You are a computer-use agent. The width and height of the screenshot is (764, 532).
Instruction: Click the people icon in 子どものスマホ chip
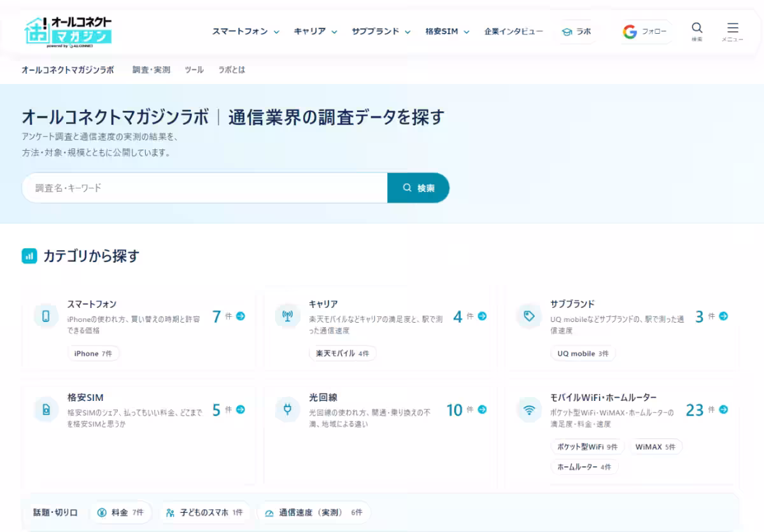(x=170, y=512)
